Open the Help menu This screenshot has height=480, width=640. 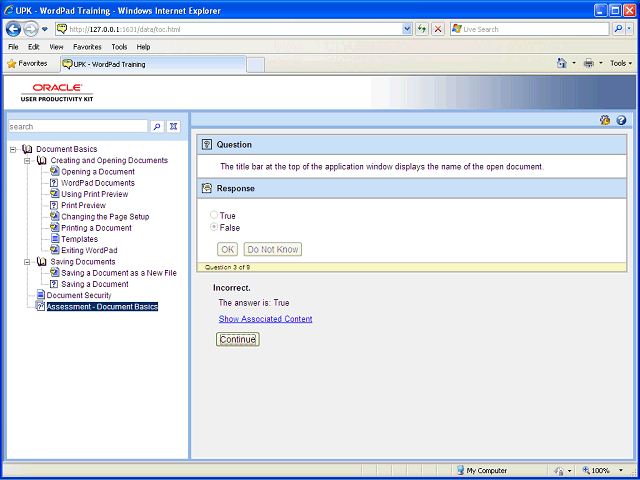(x=143, y=47)
